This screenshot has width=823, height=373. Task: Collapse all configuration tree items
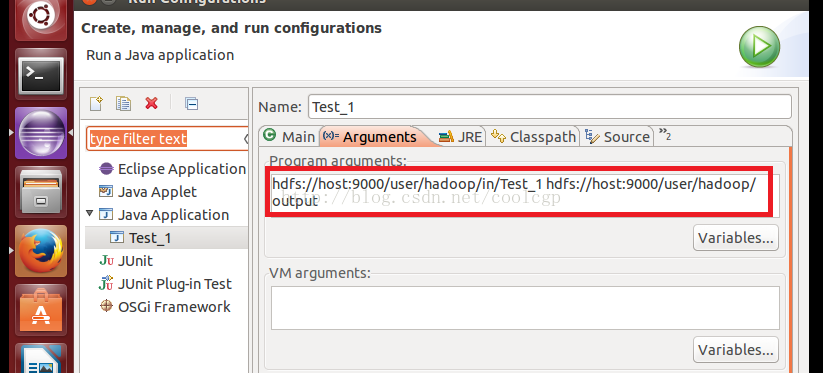(191, 103)
